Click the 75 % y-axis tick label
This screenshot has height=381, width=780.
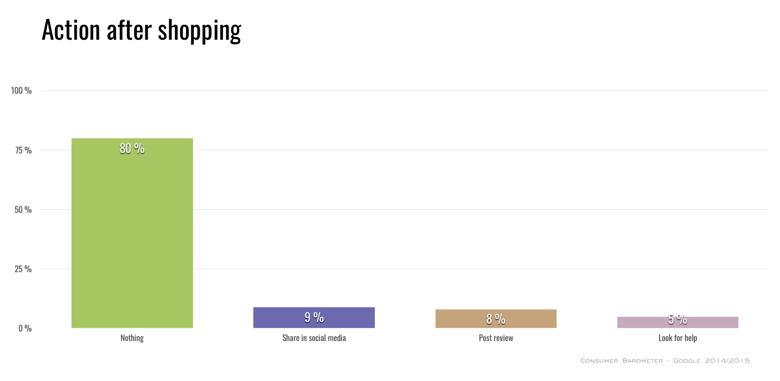(24, 150)
